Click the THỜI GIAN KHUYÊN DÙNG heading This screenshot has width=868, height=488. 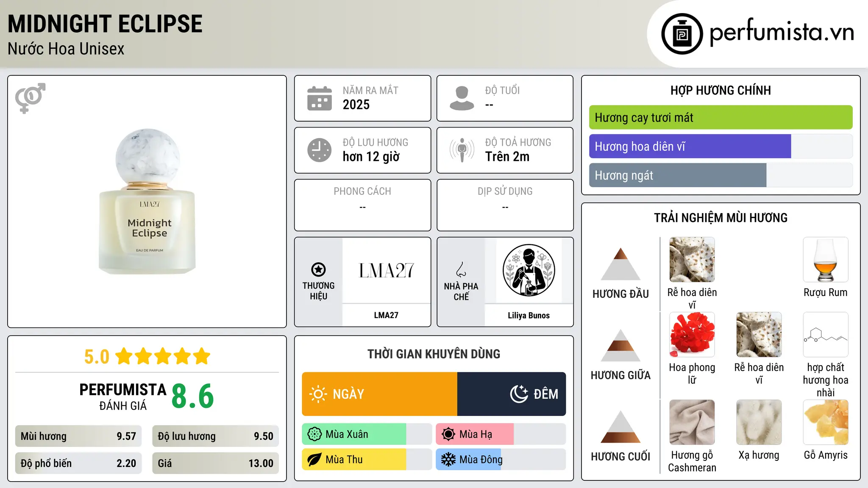click(434, 354)
